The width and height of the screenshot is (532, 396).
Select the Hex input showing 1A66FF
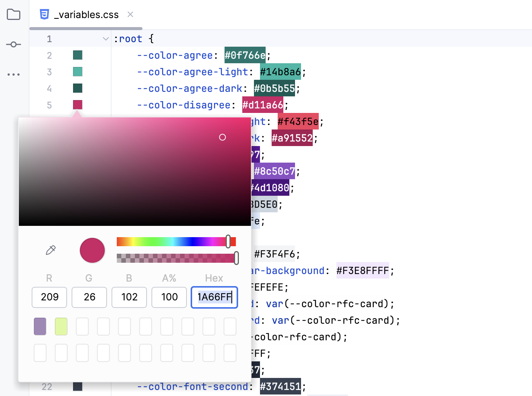[214, 297]
